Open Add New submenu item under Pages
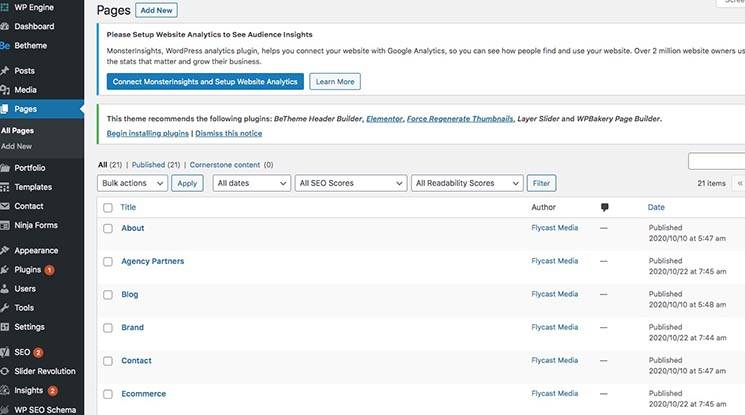The image size is (745, 415). point(16,146)
